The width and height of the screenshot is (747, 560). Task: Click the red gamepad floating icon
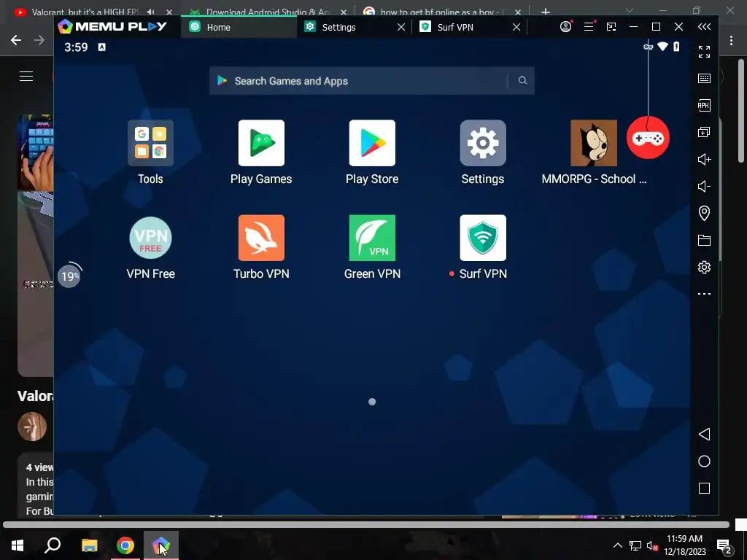[648, 138]
